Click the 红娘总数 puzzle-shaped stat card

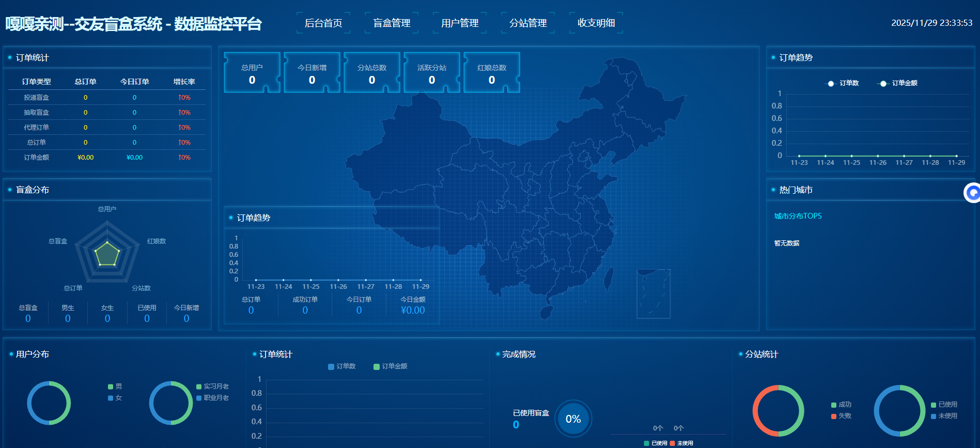pos(492,73)
